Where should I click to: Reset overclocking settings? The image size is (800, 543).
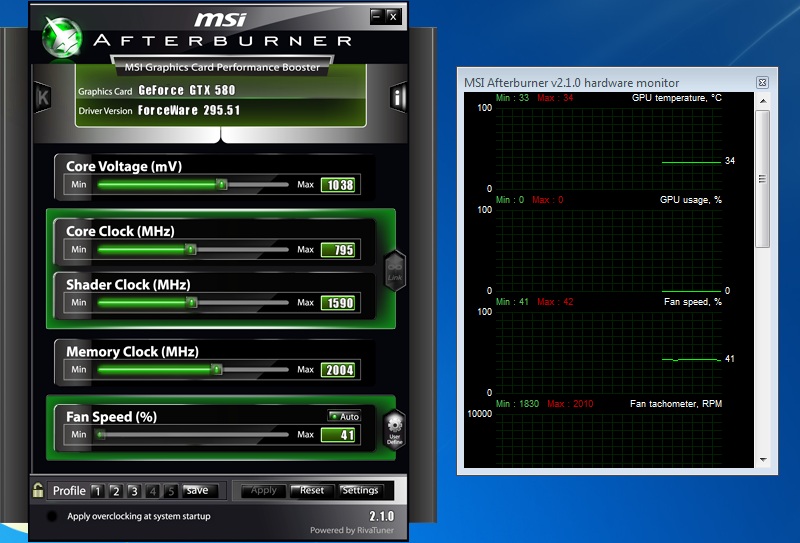[312, 490]
